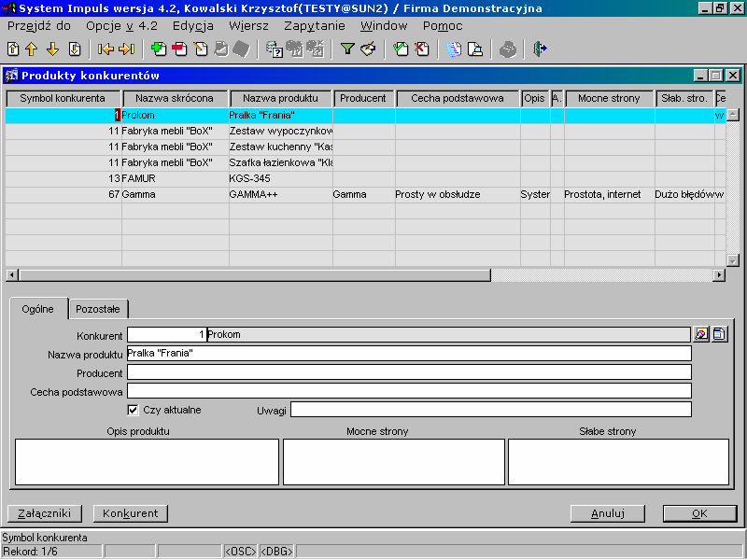The height and width of the screenshot is (560, 747).
Task: Jump to previous block with left bar-arrow icon
Action: pyautogui.click(x=106, y=49)
